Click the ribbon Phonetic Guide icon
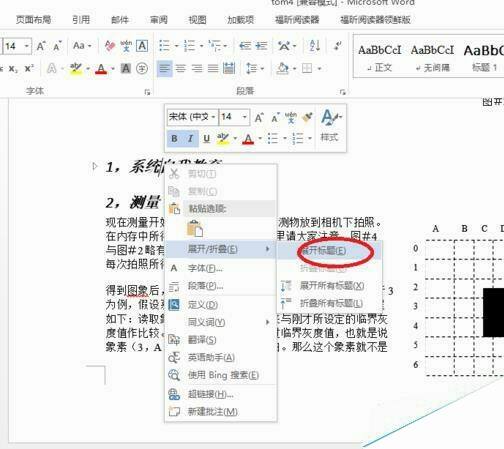This screenshot has width=504, height=449. tap(126, 46)
